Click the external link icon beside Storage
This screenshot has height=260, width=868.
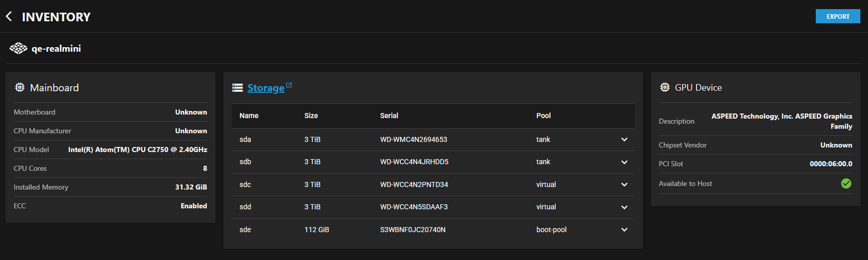pos(289,86)
